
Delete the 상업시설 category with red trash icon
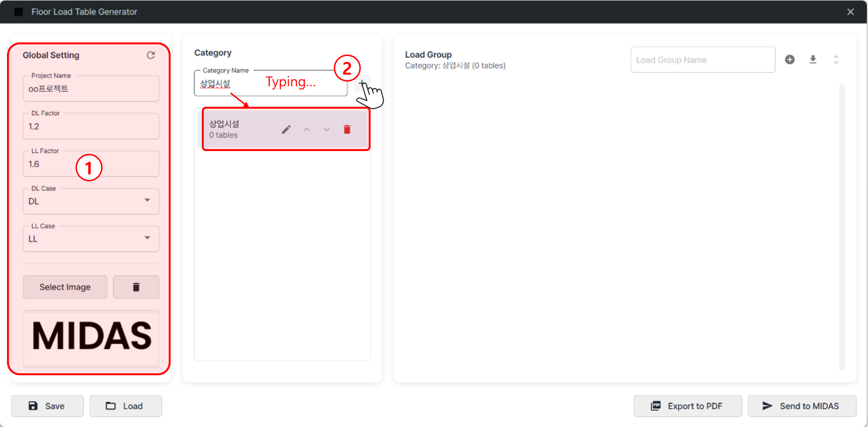pos(347,130)
